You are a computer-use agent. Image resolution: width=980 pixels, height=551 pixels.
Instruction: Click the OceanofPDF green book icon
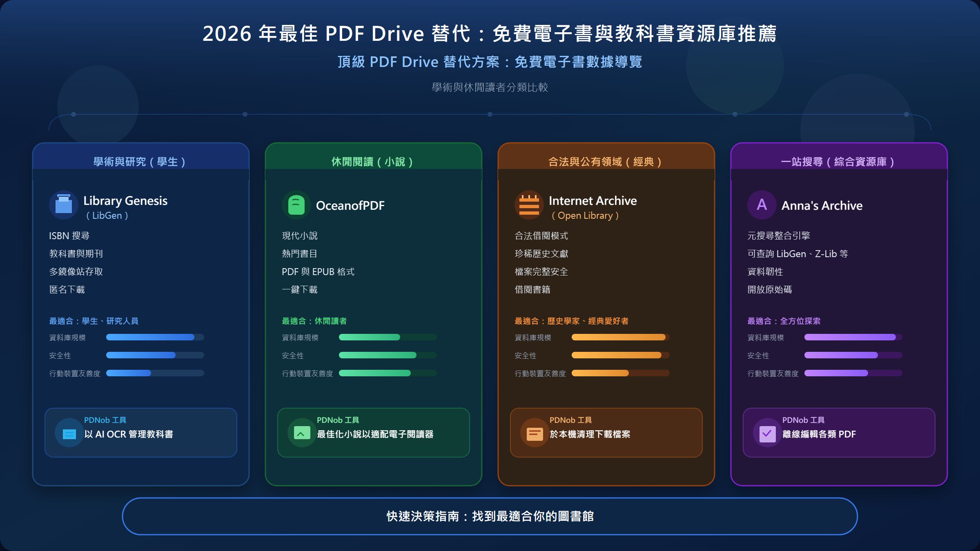(x=296, y=205)
